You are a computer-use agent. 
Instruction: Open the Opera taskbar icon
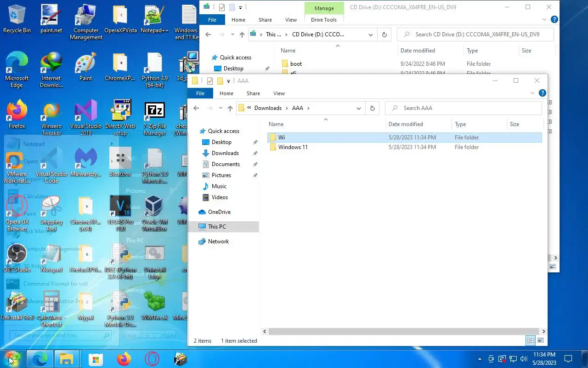pyautogui.click(x=152, y=359)
